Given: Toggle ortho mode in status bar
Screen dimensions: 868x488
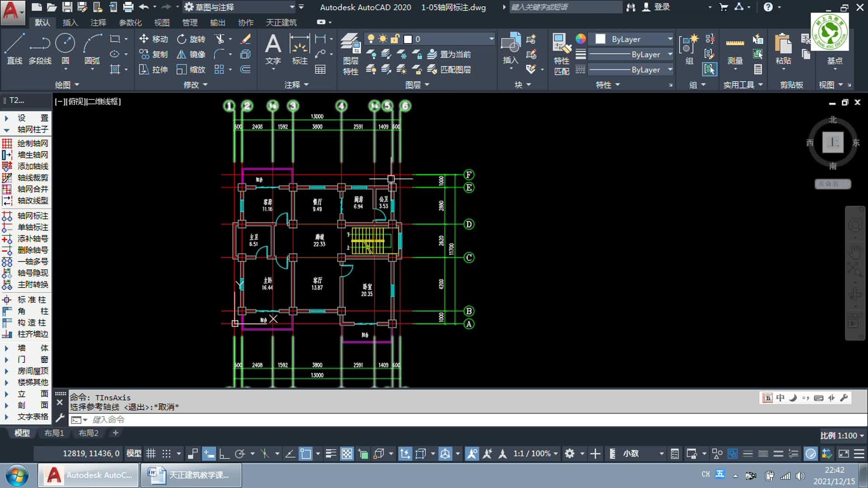Looking at the screenshot, I should pyautogui.click(x=224, y=453).
